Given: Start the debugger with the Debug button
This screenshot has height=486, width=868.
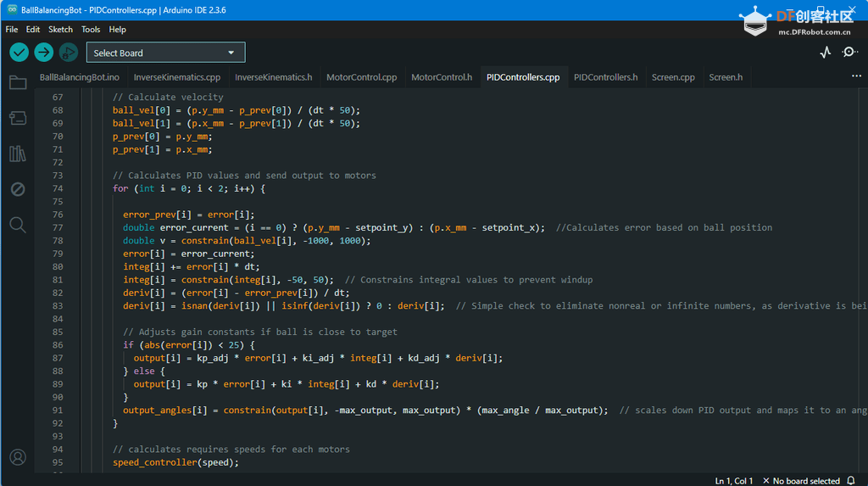Looking at the screenshot, I should click(69, 53).
